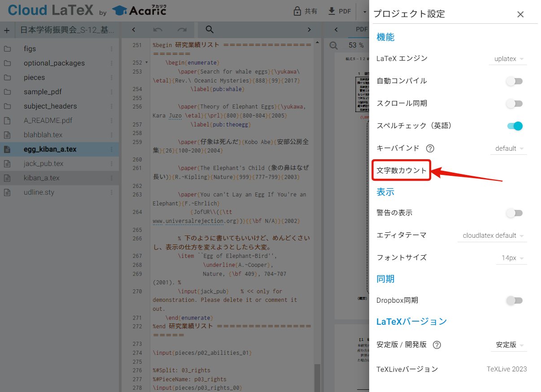Open the editor search magnifier

tap(209, 30)
